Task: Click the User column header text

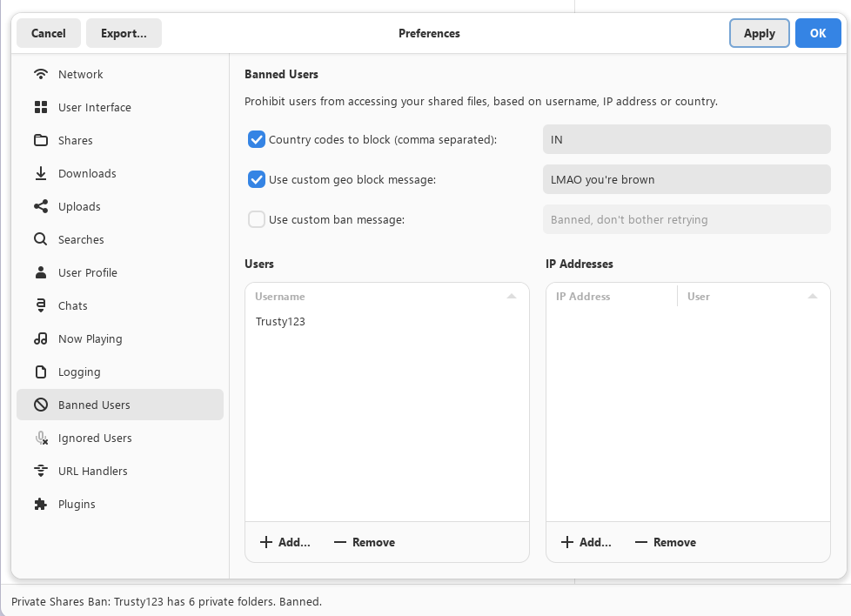Action: click(699, 297)
